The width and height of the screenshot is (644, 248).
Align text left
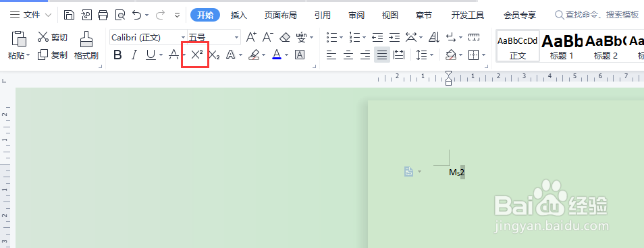(x=331, y=55)
